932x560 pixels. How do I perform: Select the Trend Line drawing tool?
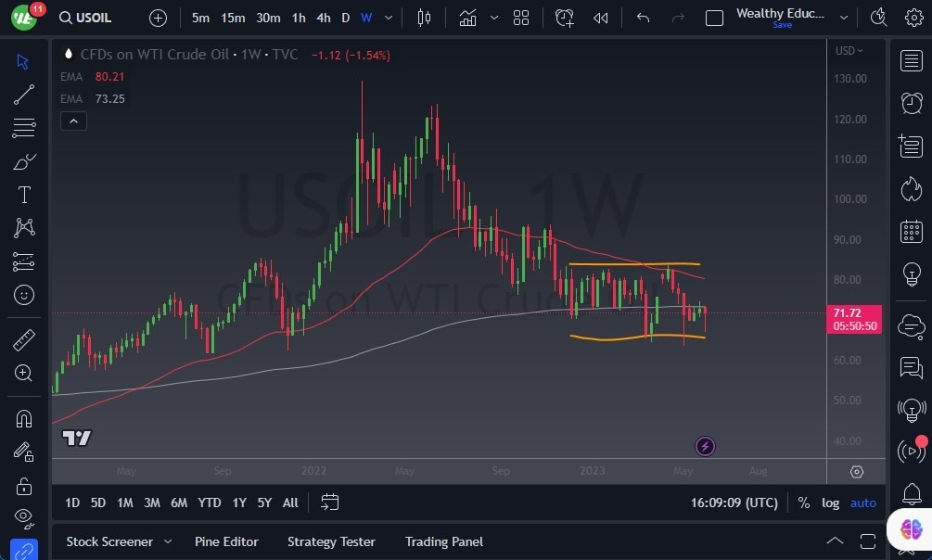(23, 94)
